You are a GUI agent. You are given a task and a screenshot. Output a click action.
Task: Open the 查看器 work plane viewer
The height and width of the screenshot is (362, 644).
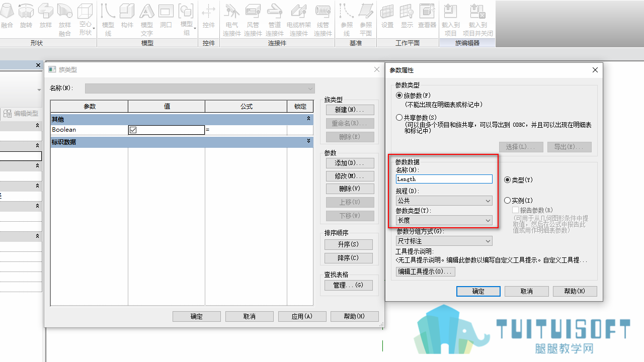(427, 16)
